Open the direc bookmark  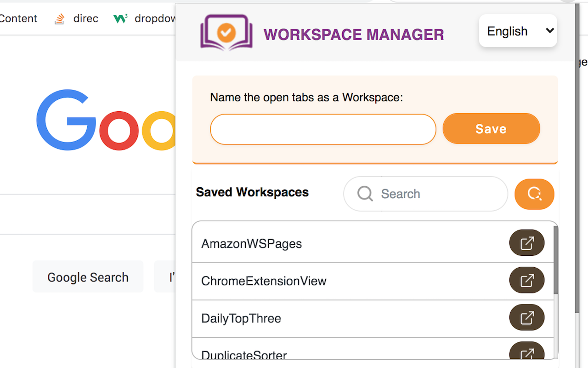tap(85, 18)
